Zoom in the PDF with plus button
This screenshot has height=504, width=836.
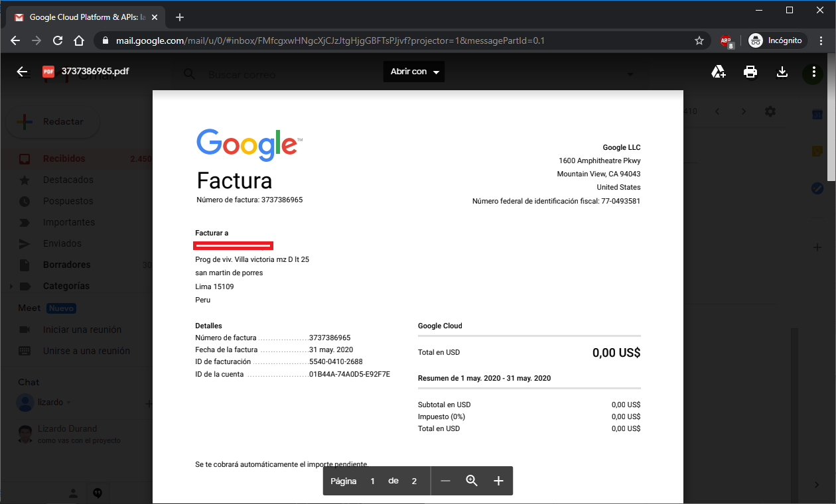point(499,481)
